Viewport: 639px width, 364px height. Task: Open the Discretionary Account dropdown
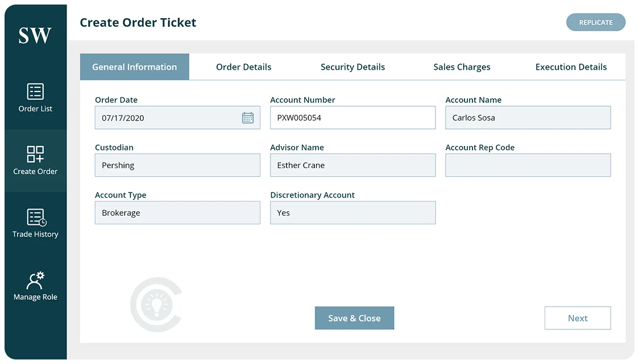pos(352,212)
